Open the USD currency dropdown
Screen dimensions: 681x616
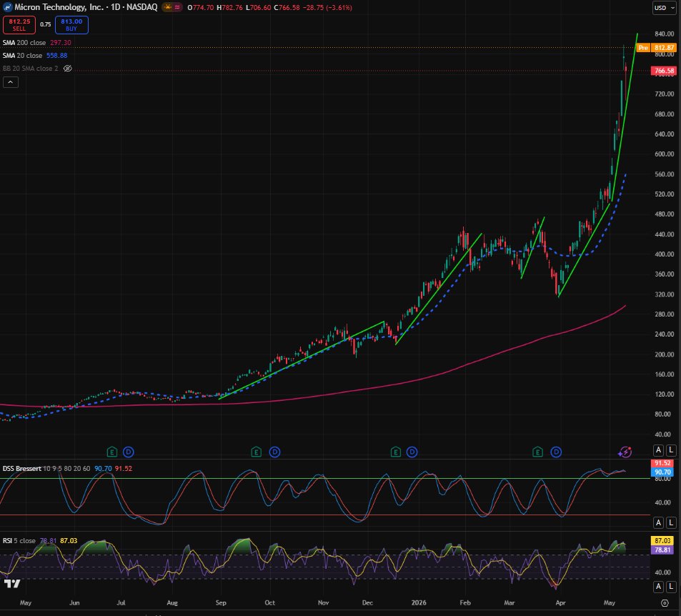point(664,8)
